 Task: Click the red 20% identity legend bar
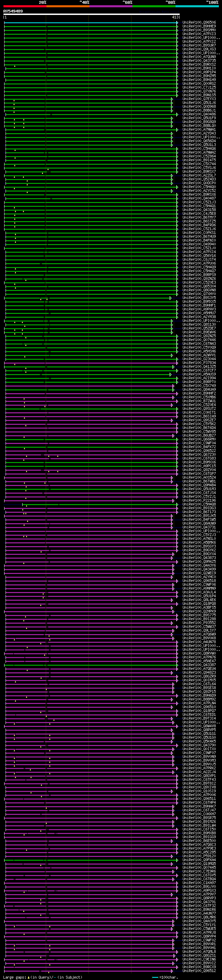tap(25, 7)
